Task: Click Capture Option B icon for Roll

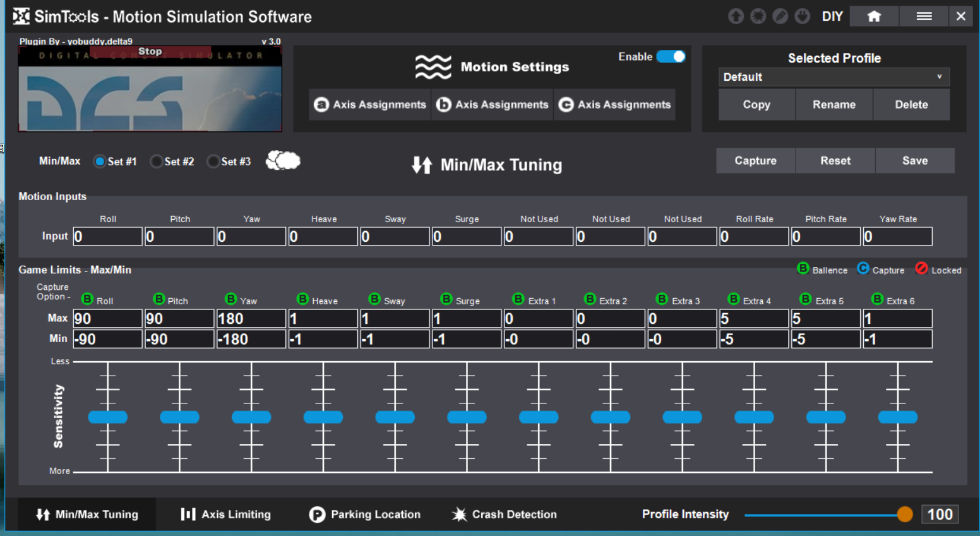Action: (x=88, y=299)
